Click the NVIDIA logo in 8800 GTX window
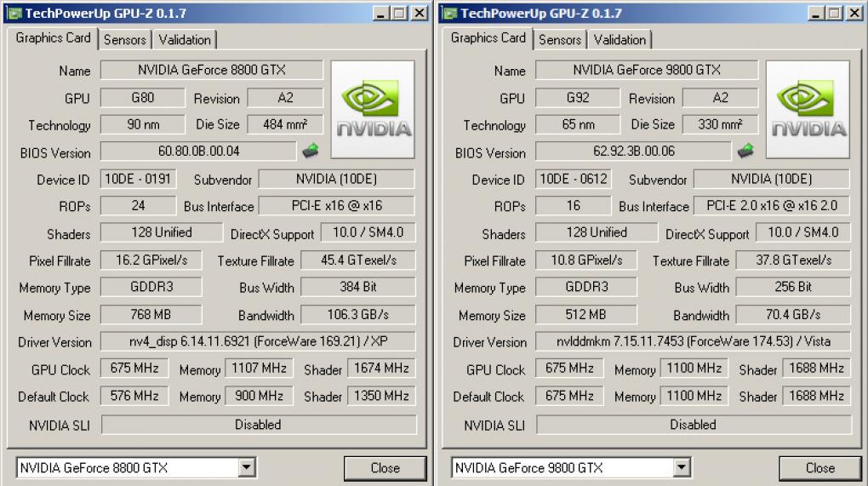This screenshot has width=868, height=486. 373,110
